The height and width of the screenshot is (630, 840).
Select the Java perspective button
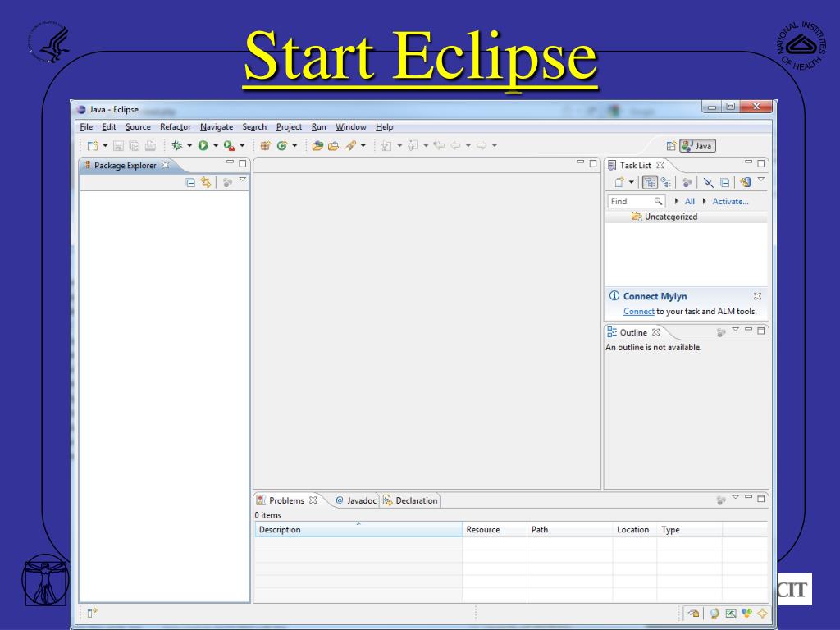pyautogui.click(x=697, y=146)
